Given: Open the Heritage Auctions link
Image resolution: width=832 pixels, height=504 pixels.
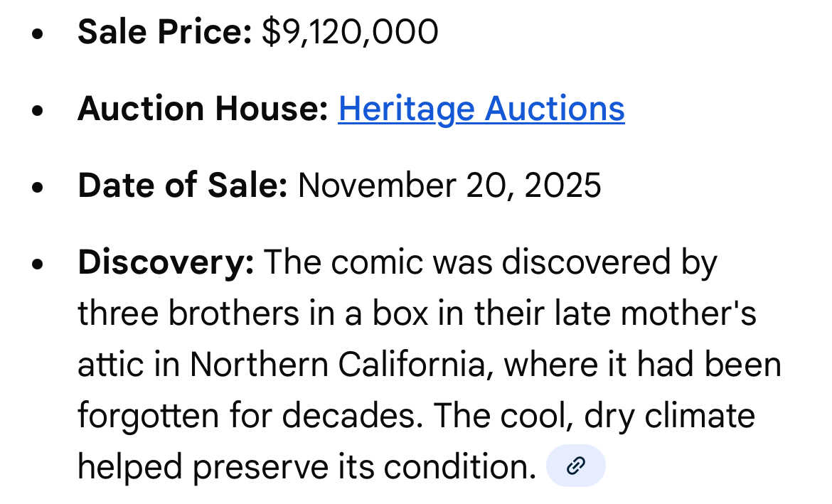Looking at the screenshot, I should pyautogui.click(x=481, y=109).
